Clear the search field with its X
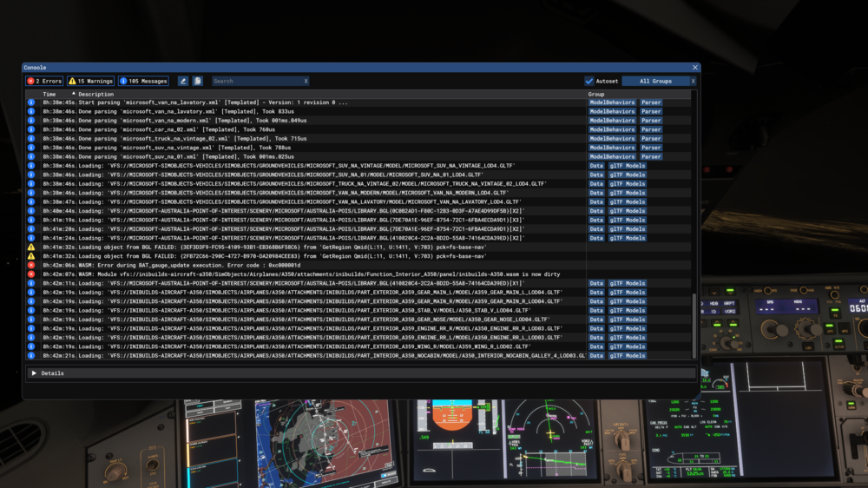The height and width of the screenshot is (488, 868). [x=306, y=81]
